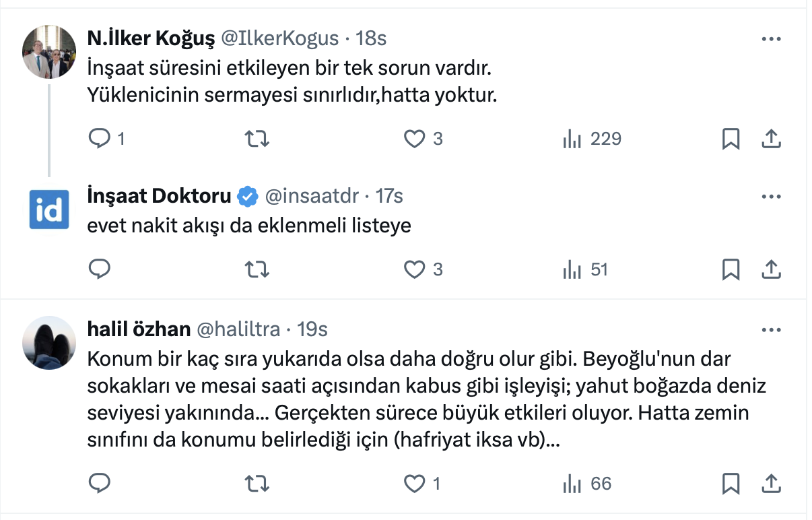812x520 pixels.
Task: Click halil özhan's profile avatar
Action: (50, 343)
